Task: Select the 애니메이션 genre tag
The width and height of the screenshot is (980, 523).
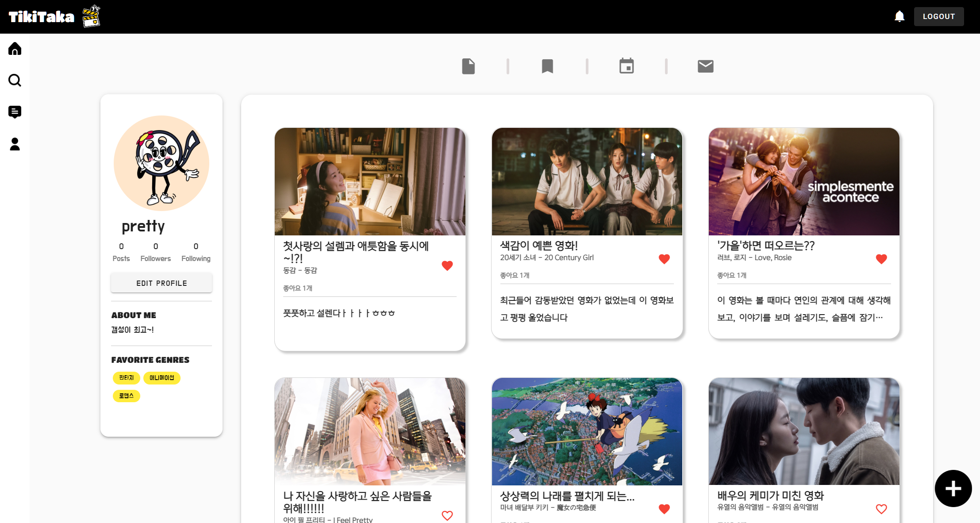Action: coord(161,378)
